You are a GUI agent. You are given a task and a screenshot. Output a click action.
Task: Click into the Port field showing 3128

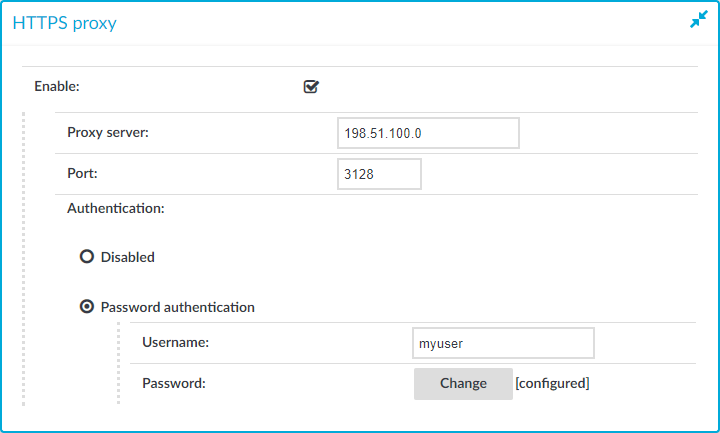pyautogui.click(x=379, y=174)
